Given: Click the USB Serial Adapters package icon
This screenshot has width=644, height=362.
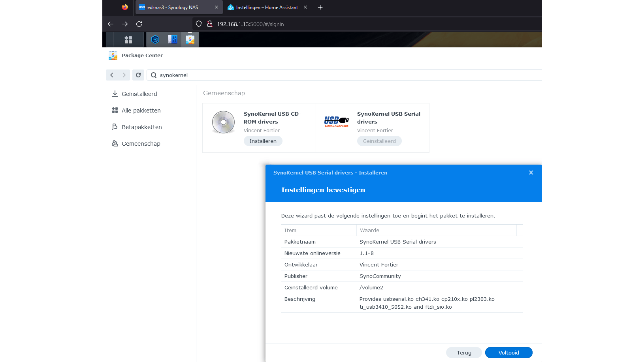Looking at the screenshot, I should [x=337, y=121].
